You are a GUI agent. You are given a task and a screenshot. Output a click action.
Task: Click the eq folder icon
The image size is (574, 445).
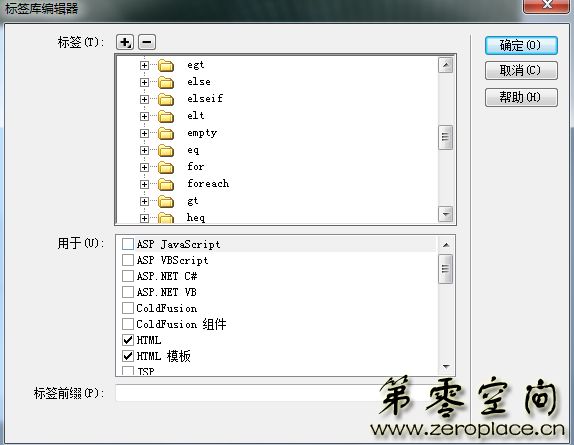pyautogui.click(x=166, y=150)
